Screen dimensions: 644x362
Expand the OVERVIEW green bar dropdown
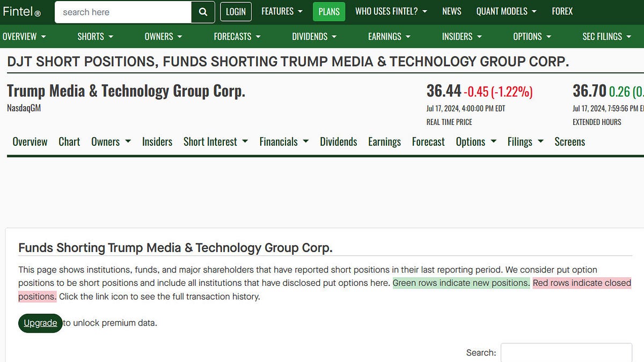pyautogui.click(x=24, y=36)
